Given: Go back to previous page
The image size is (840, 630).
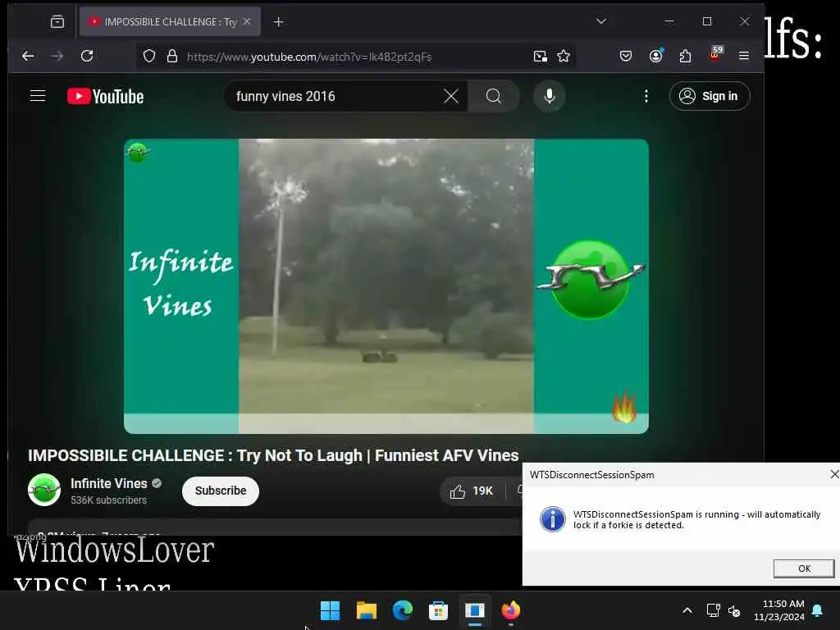Looking at the screenshot, I should coord(28,56).
